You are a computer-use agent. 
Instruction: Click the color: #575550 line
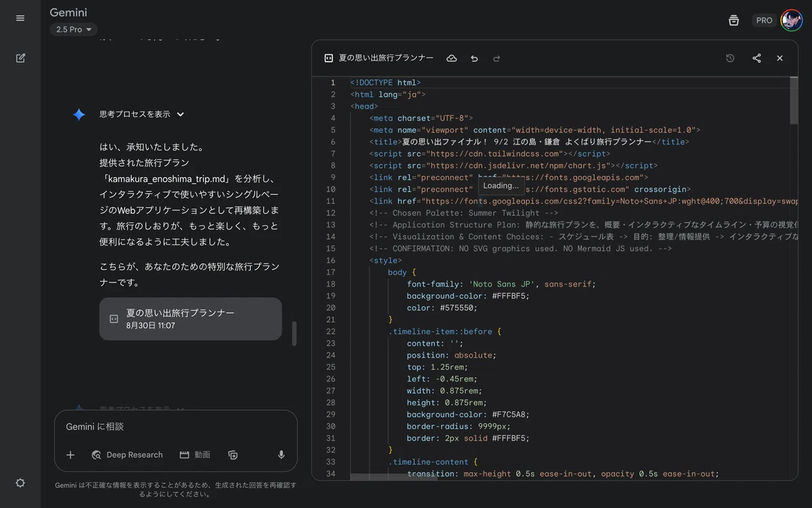pyautogui.click(x=442, y=308)
